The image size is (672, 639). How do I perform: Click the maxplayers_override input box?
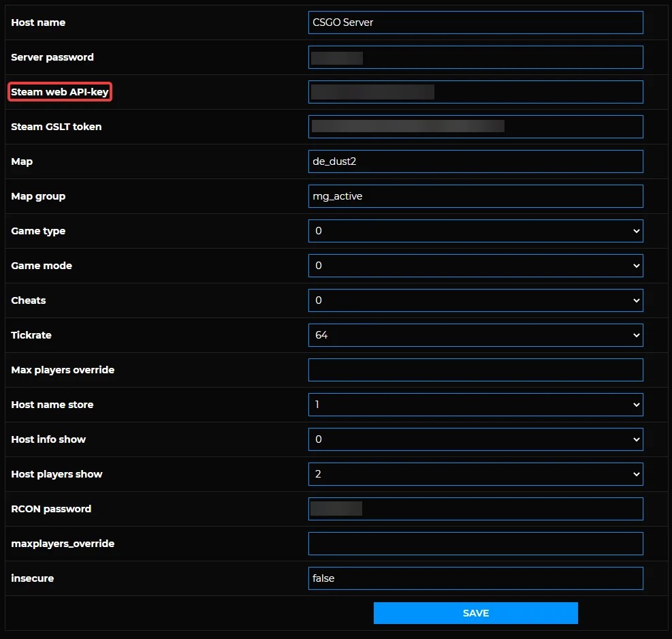475,544
